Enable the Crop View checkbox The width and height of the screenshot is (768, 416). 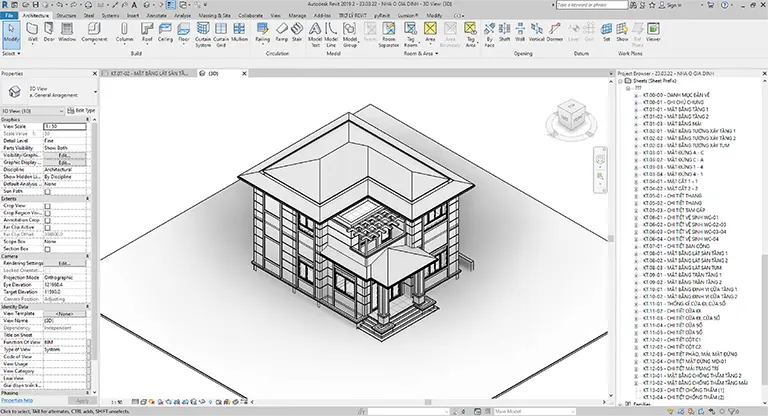click(x=48, y=206)
